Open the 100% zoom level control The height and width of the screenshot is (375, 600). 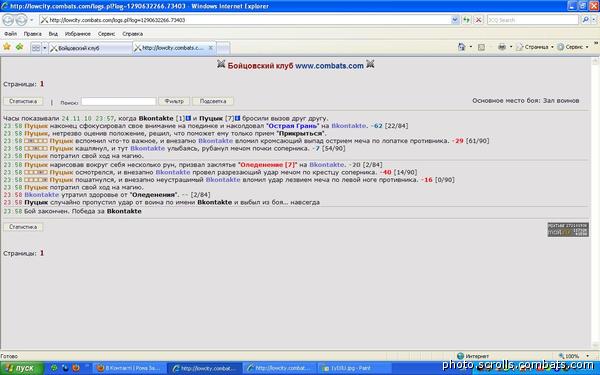coord(573,356)
